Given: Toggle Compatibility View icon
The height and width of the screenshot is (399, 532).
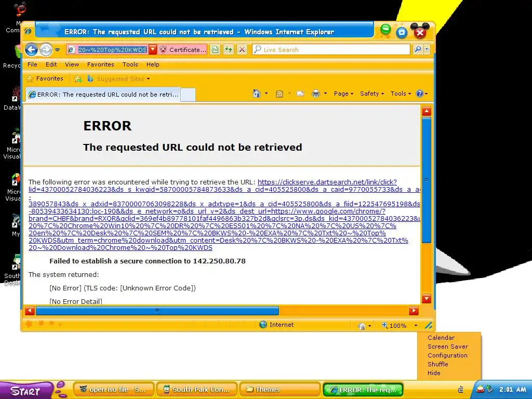Looking at the screenshot, I should tap(215, 50).
